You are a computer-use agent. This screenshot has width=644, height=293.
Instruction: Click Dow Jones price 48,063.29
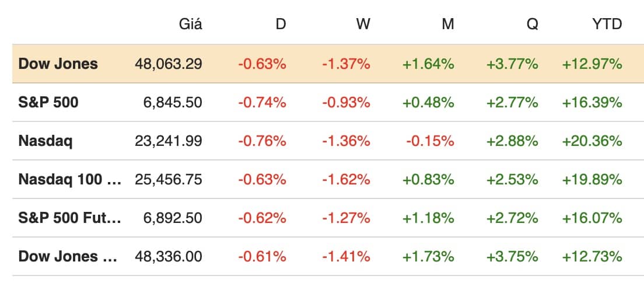coord(168,64)
